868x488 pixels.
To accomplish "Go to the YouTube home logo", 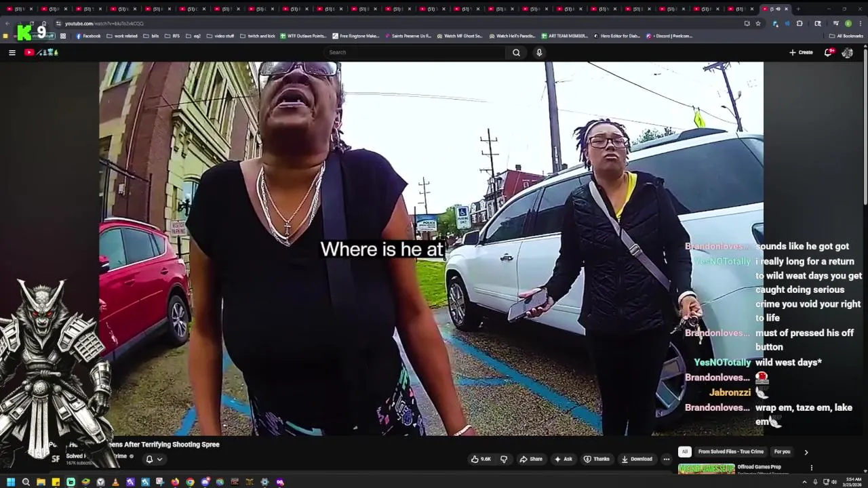I will 41,52.
